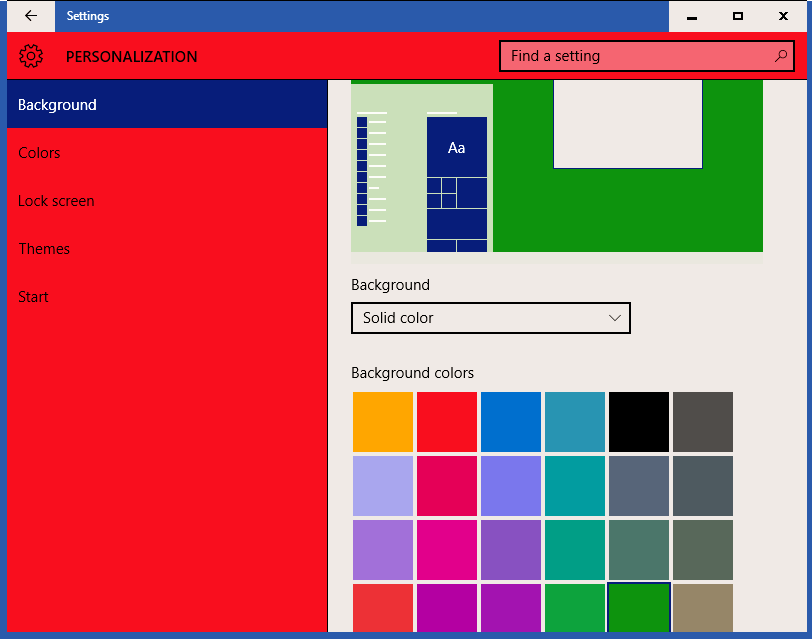Select the hot pink magenta swatch
This screenshot has width=812, height=639.
(447, 550)
